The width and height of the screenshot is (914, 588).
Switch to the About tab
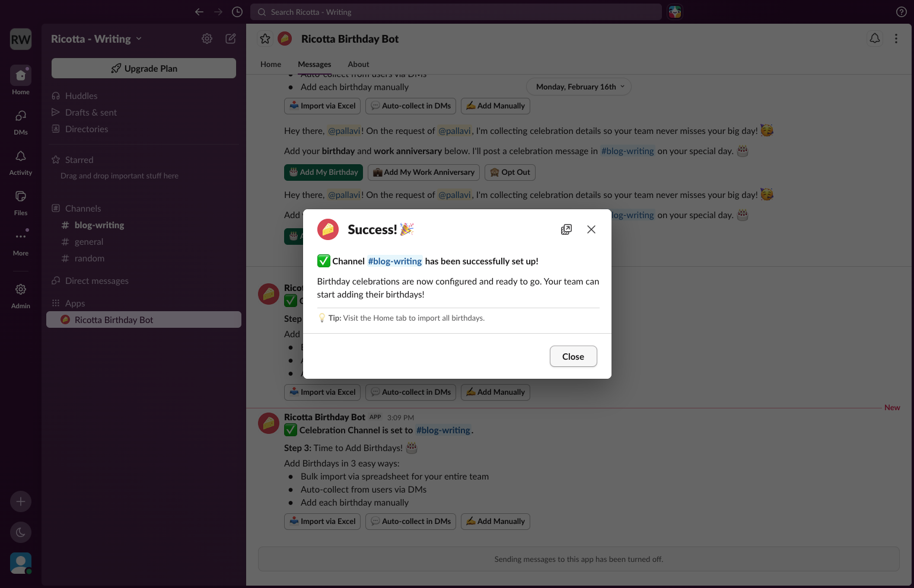(358, 64)
